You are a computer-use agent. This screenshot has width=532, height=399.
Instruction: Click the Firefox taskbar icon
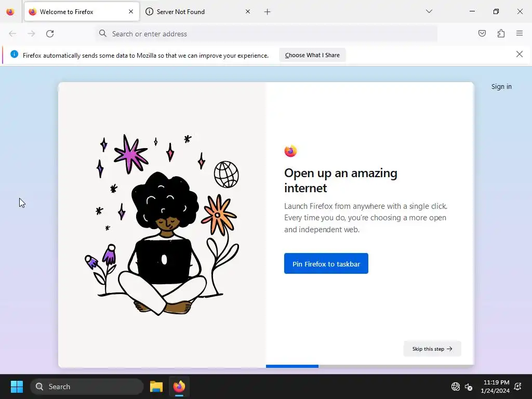click(x=179, y=387)
